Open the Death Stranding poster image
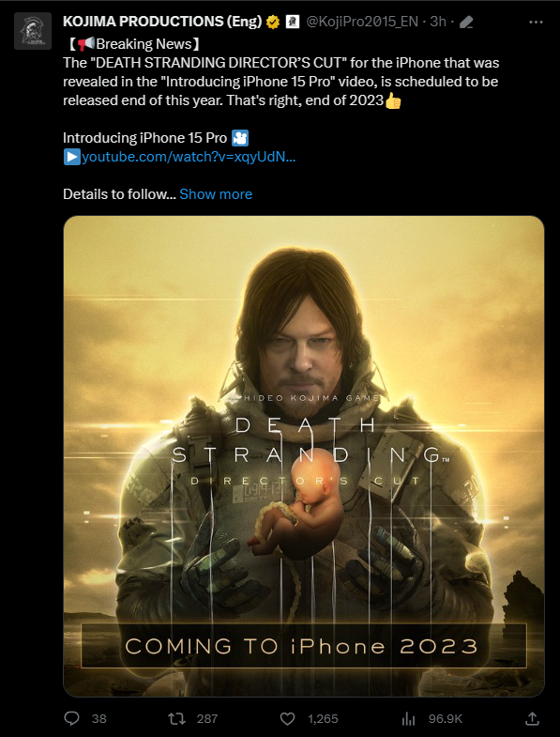Viewport: 560px width, 737px height. coord(304,456)
